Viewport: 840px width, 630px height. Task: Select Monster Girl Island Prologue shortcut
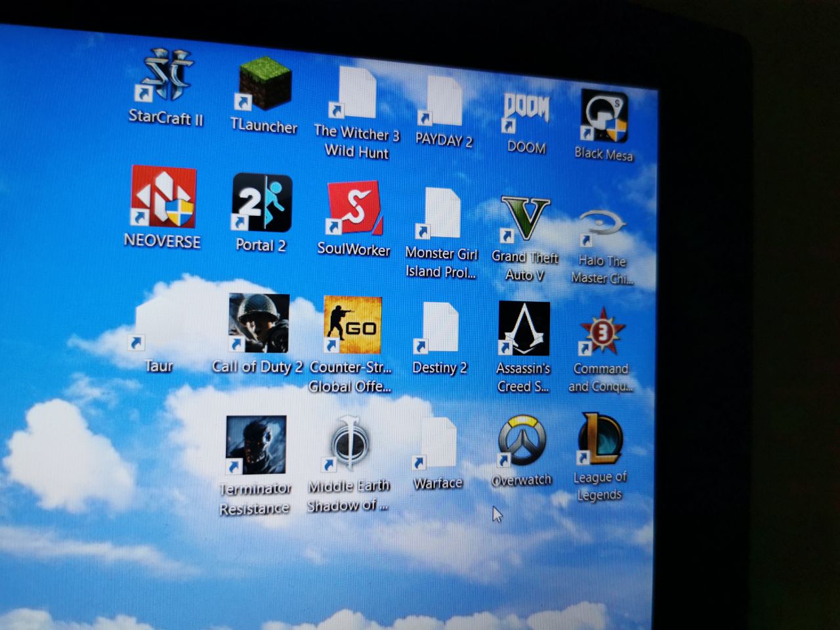[x=440, y=214]
